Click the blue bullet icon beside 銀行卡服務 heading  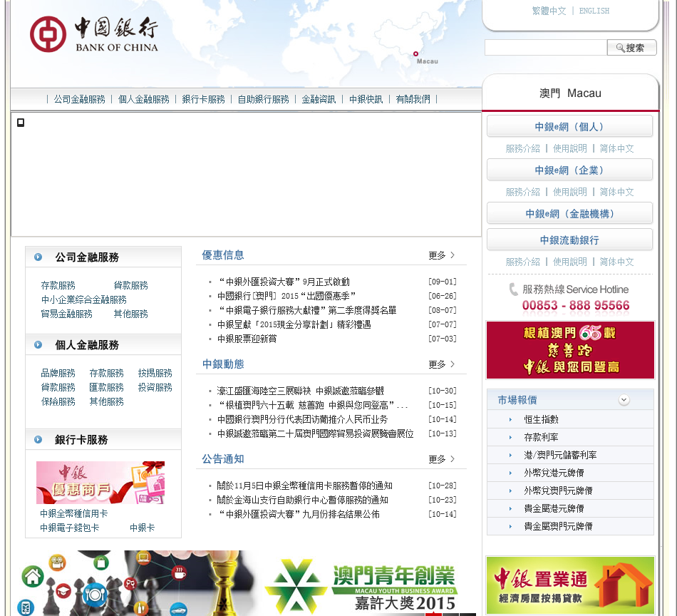click(x=38, y=439)
